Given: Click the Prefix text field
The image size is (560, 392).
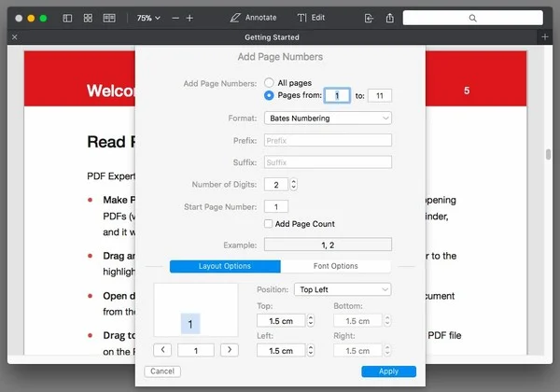Looking at the screenshot, I should click(328, 140).
